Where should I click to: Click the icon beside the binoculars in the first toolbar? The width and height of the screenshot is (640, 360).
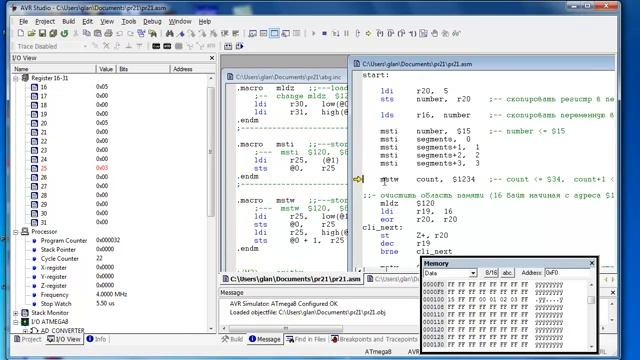153,33
